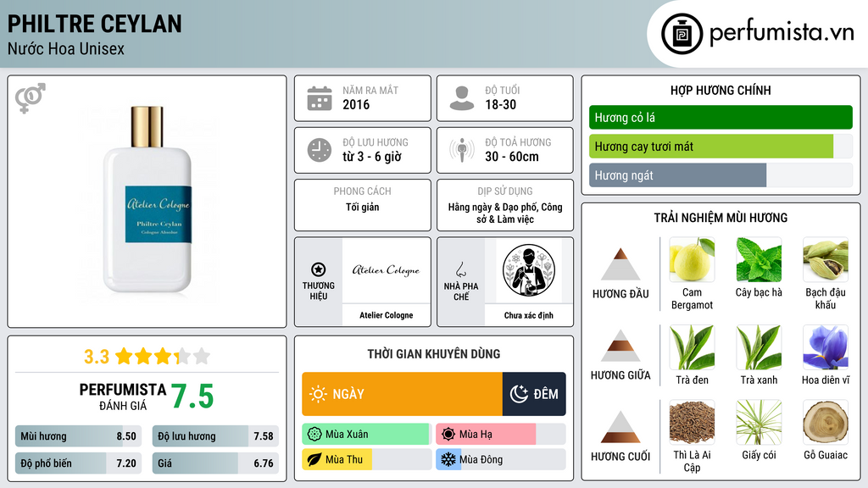The image size is (868, 488).
Task: Click the star badge icon above Thương Hiệu
Action: tap(319, 269)
